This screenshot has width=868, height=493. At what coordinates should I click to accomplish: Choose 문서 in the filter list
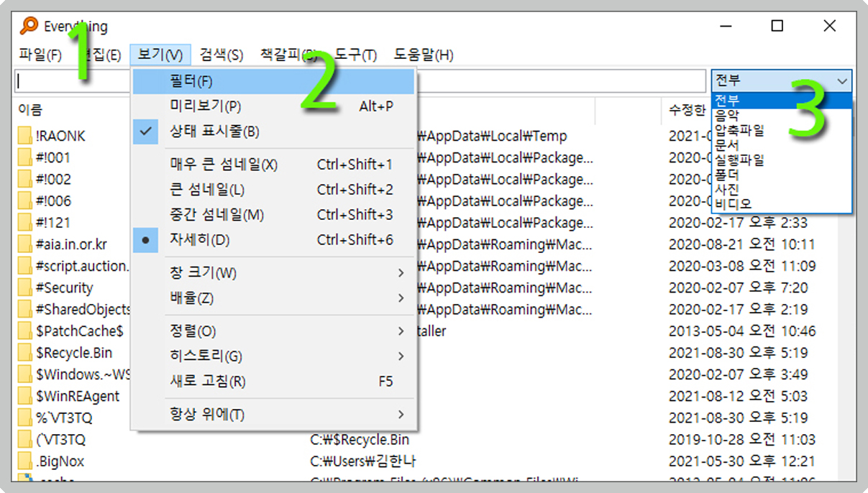coord(782,145)
